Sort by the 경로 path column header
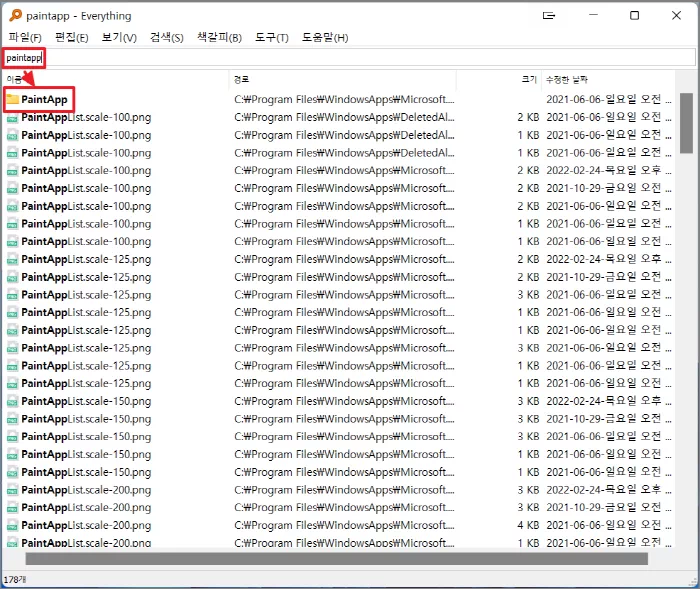This screenshot has width=700, height=589. click(x=342, y=79)
